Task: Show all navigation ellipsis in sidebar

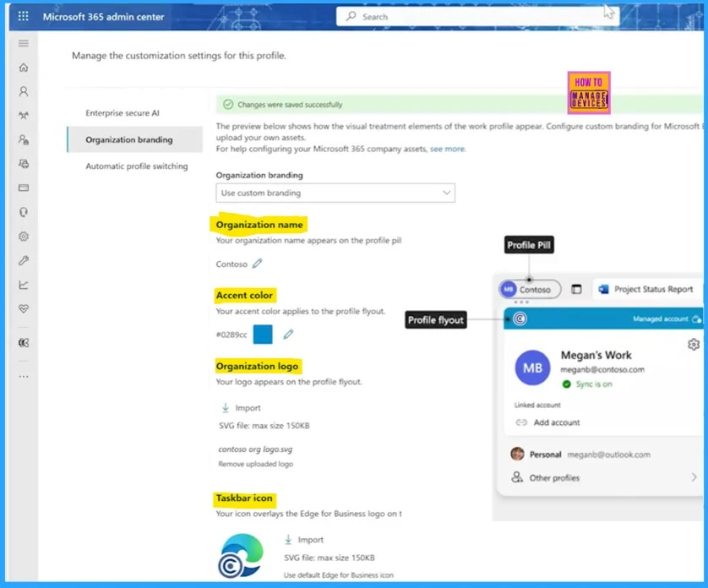Action: 24,376
